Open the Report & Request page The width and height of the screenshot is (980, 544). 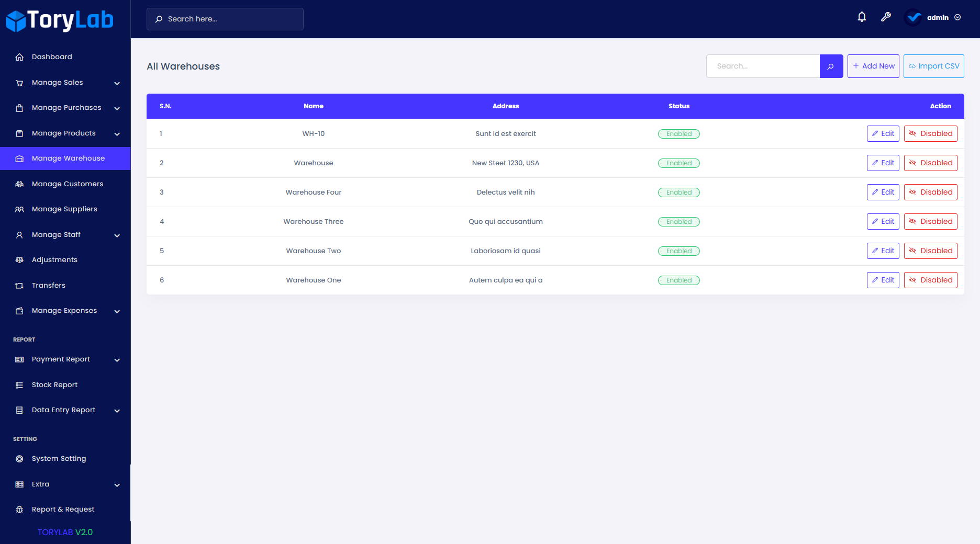pos(63,509)
